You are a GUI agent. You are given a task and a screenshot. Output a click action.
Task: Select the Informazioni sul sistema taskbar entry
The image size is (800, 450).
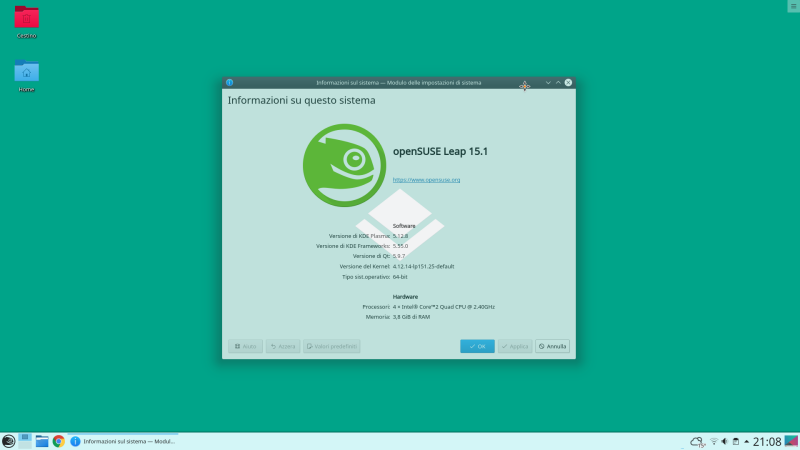point(123,441)
